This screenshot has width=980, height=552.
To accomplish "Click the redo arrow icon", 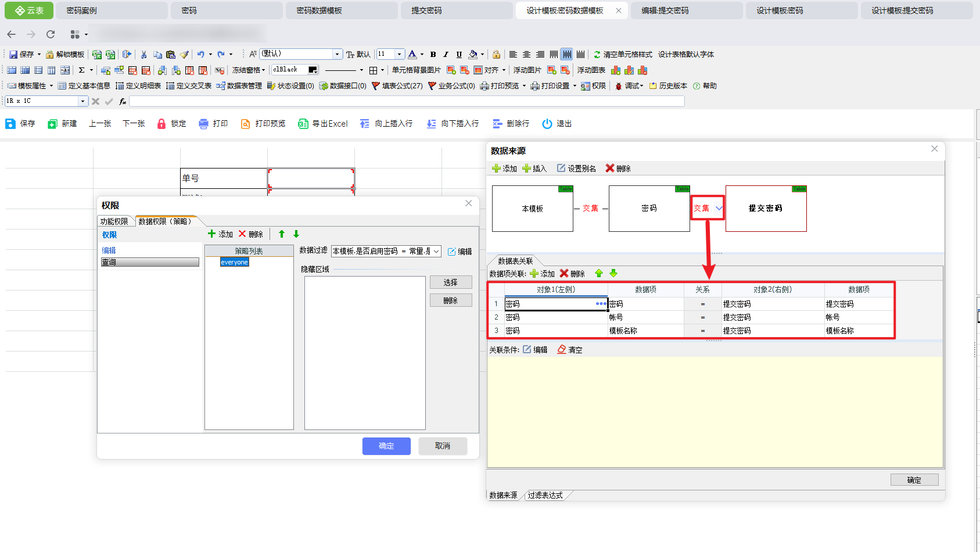I will [x=221, y=55].
